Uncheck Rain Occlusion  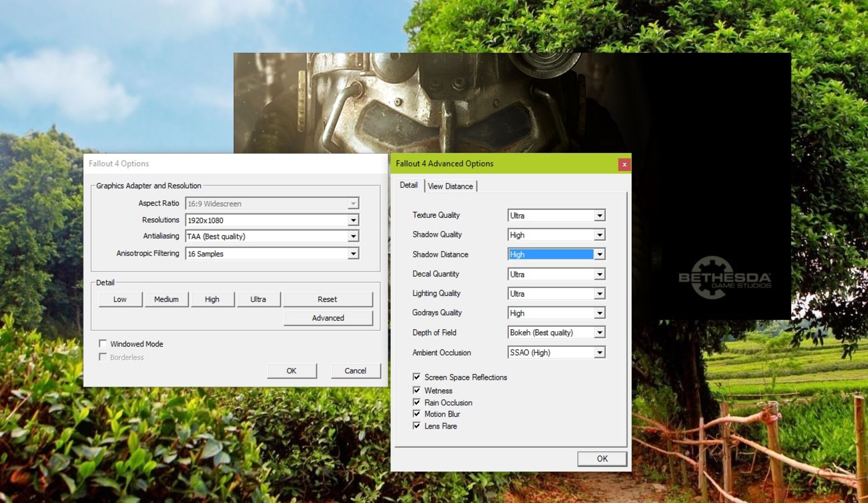pyautogui.click(x=416, y=402)
